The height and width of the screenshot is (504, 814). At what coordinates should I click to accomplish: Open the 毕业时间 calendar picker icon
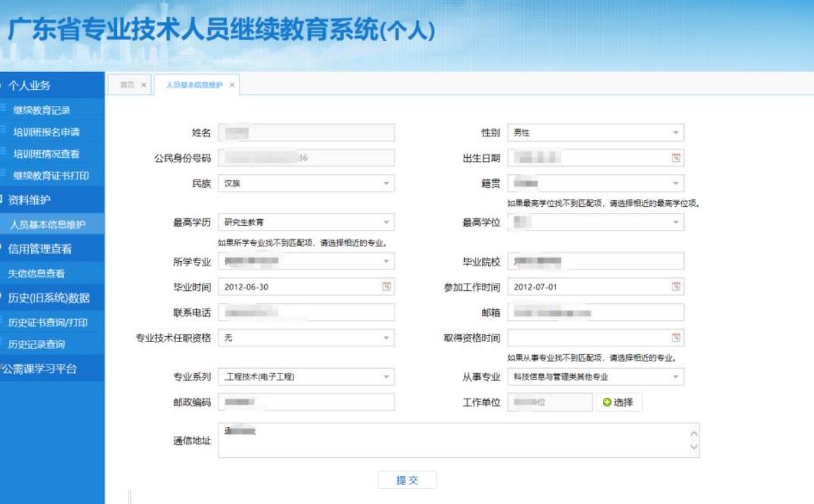tap(387, 287)
